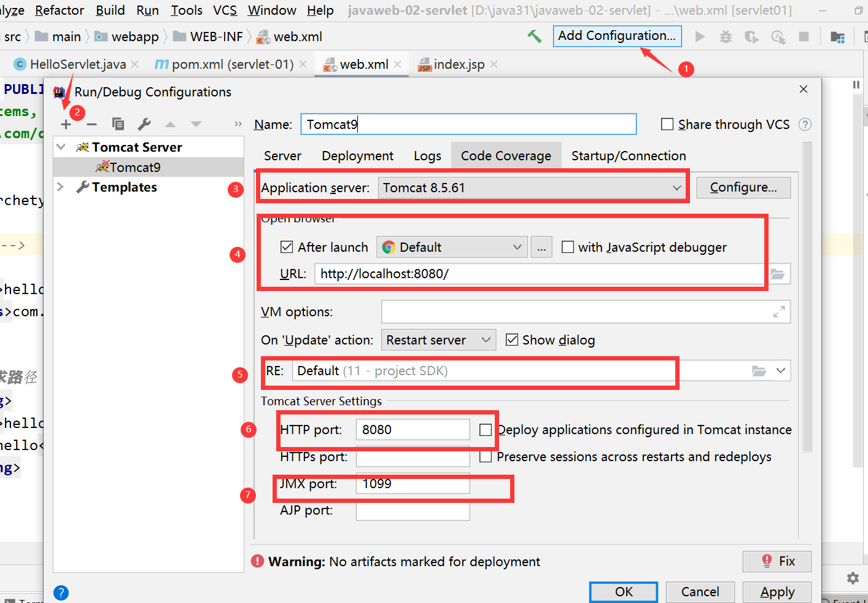This screenshot has width=868, height=603.
Task: Toggle Share through VCS checkbox
Action: [x=667, y=125]
